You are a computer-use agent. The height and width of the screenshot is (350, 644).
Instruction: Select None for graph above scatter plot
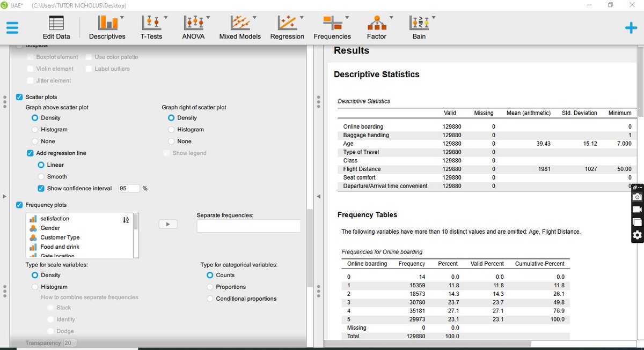click(35, 142)
